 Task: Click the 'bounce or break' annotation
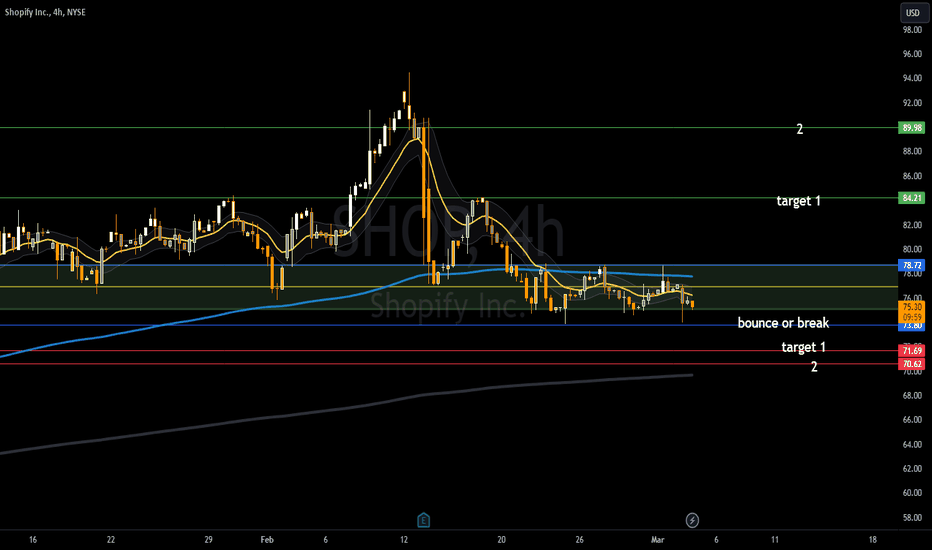coord(783,323)
